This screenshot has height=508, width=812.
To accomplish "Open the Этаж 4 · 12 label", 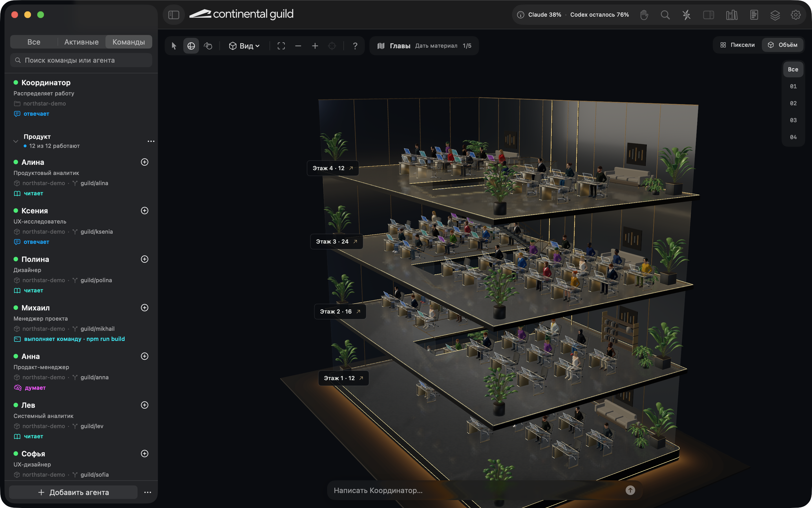I will tap(332, 168).
